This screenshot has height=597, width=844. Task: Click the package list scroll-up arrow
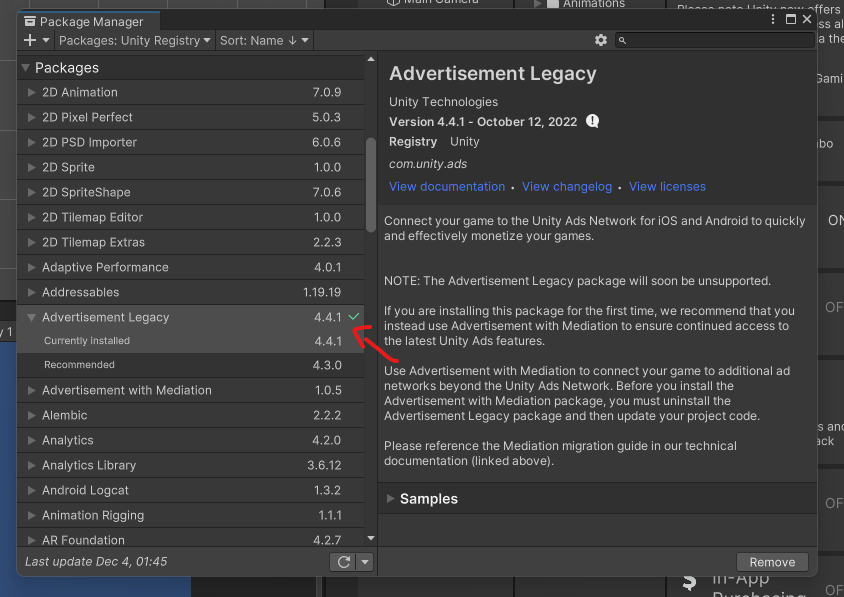pos(371,59)
